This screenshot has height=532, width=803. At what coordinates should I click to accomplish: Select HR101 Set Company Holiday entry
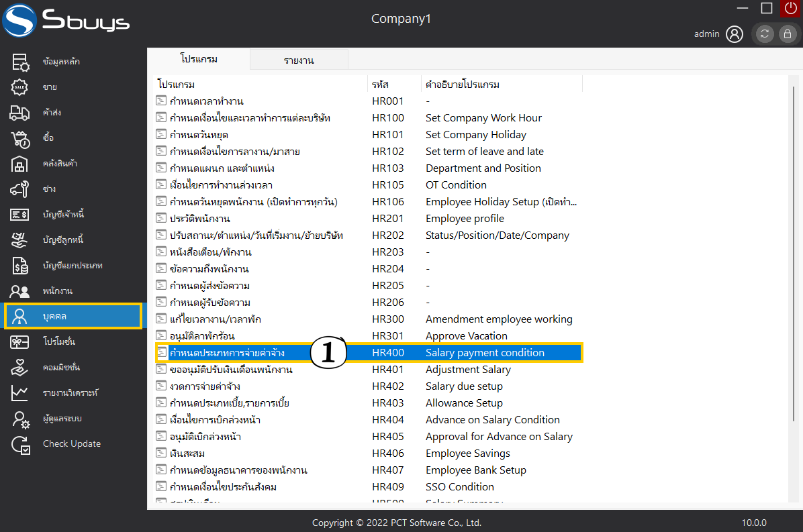tap(199, 135)
